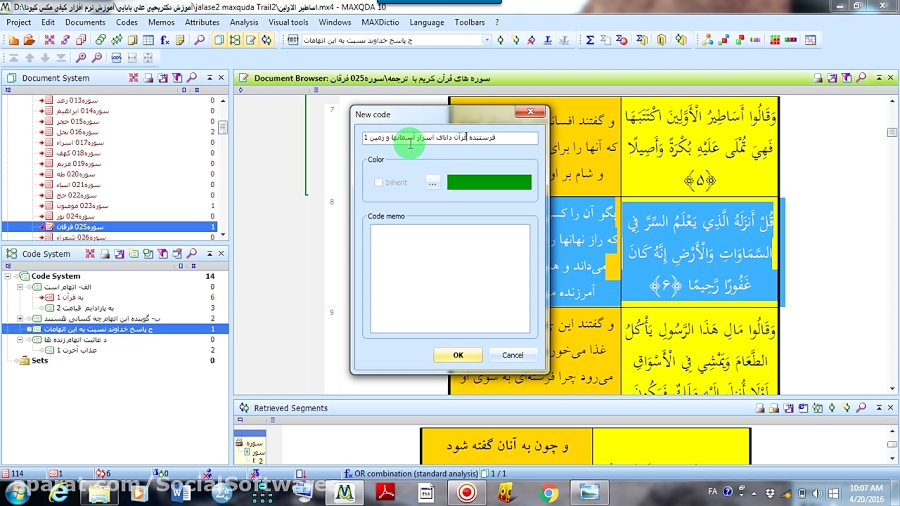Click the blue Sigma mixed methods icon
900x506 pixels.
590,40
